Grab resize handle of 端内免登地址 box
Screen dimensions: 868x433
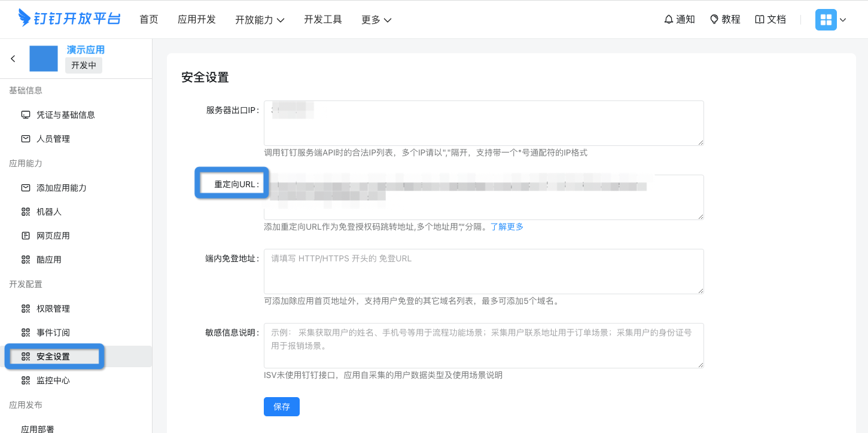pos(701,290)
